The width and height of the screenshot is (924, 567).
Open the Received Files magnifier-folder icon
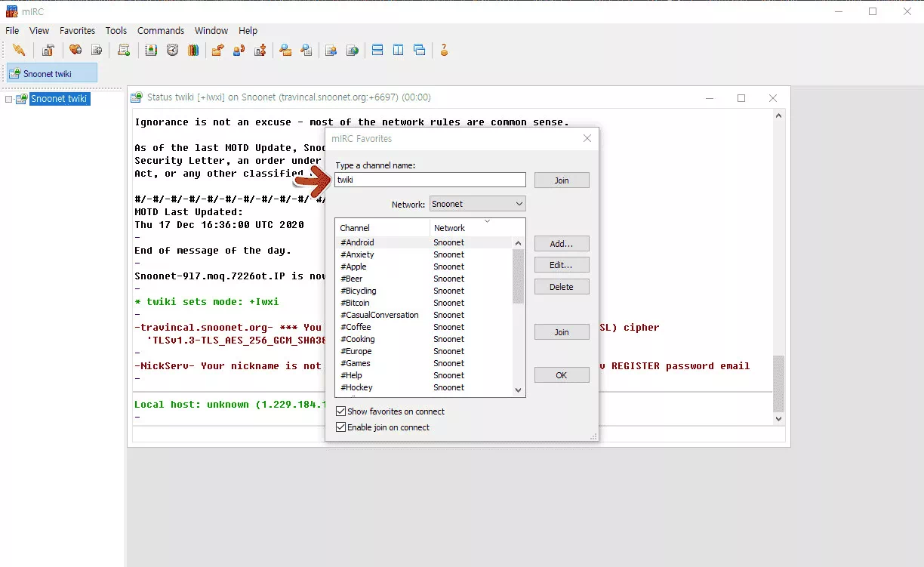[285, 51]
